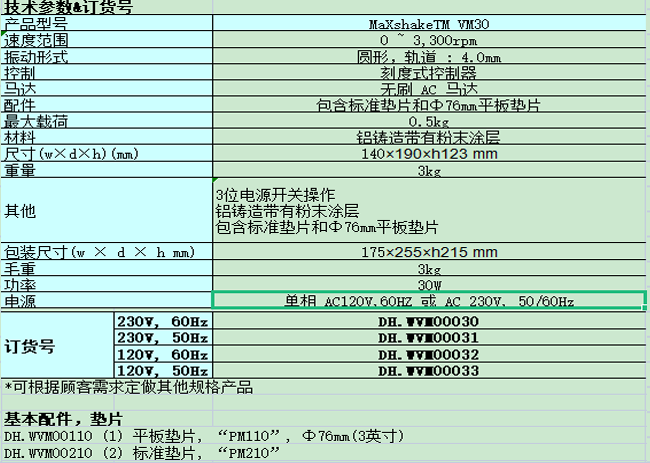650x463 pixels.
Task: Select the MaXshakeTM VM30 cell
Action: tap(429, 23)
